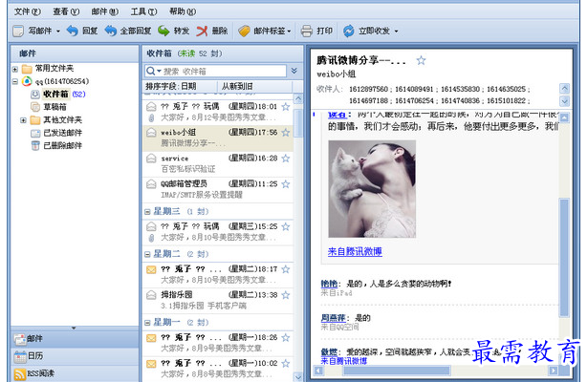
Task: Expand the 其他文件夹 tree node
Action: pos(23,120)
